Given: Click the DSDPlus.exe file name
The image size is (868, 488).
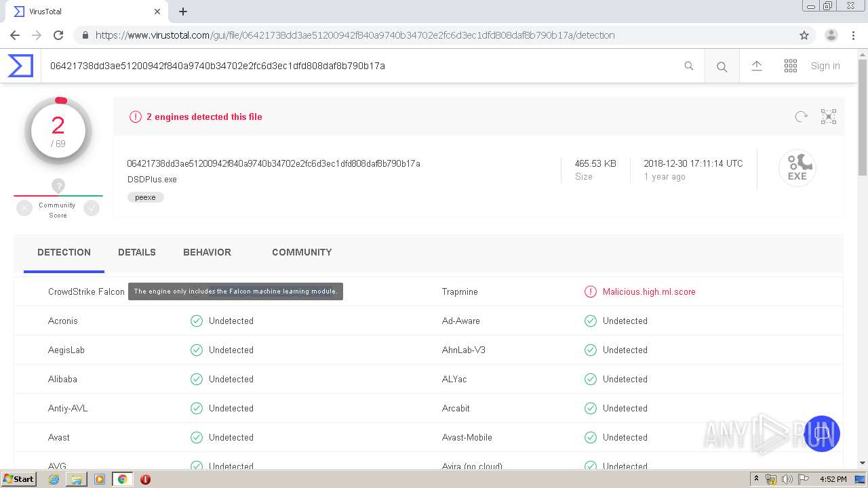Looking at the screenshot, I should click(152, 180).
